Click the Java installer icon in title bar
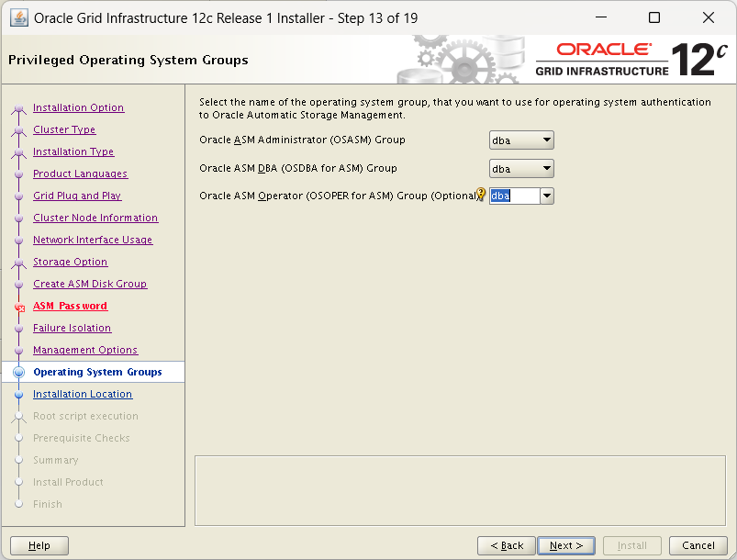737x560 pixels. [x=18, y=18]
